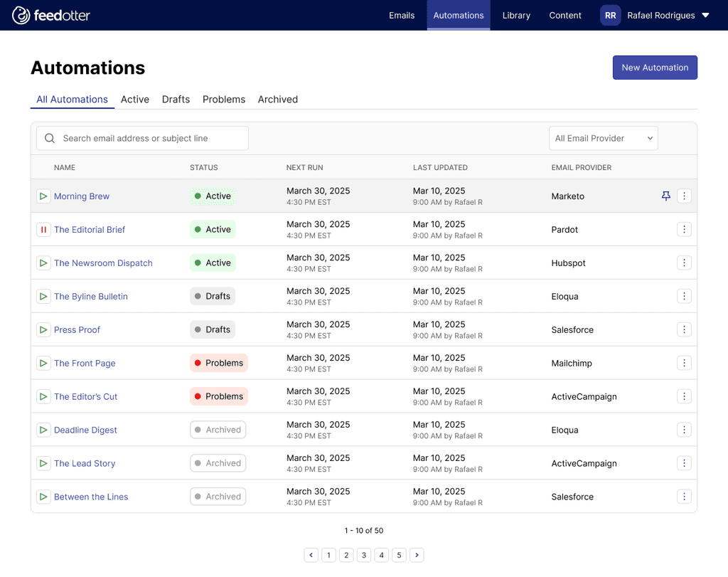Pause The Editorial Brief automation
Viewport: 728px width, 577px height.
coord(43,230)
